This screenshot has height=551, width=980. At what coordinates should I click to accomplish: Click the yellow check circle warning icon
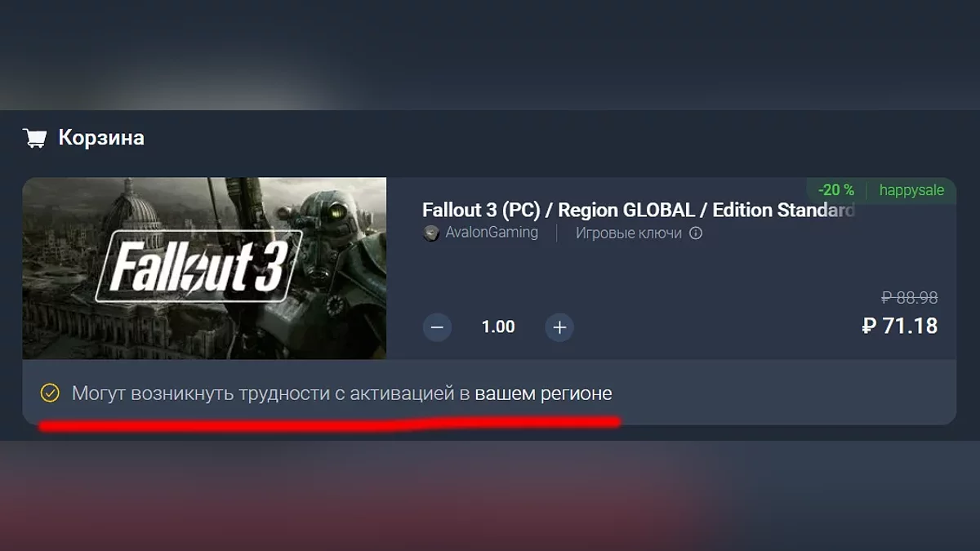pyautogui.click(x=50, y=393)
